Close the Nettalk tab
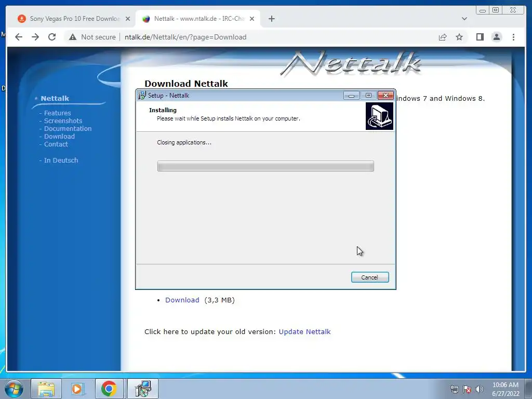This screenshot has height=399, width=532. (x=252, y=19)
